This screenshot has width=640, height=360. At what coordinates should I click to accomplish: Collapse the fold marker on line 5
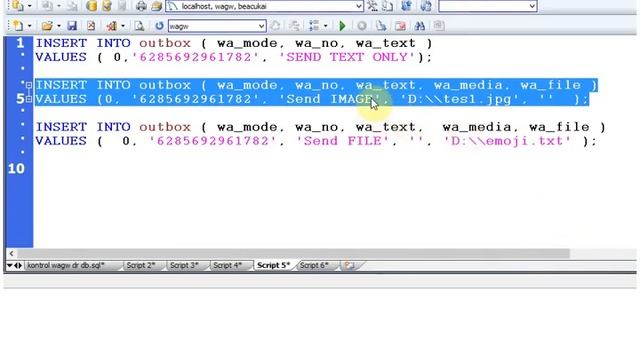29,99
